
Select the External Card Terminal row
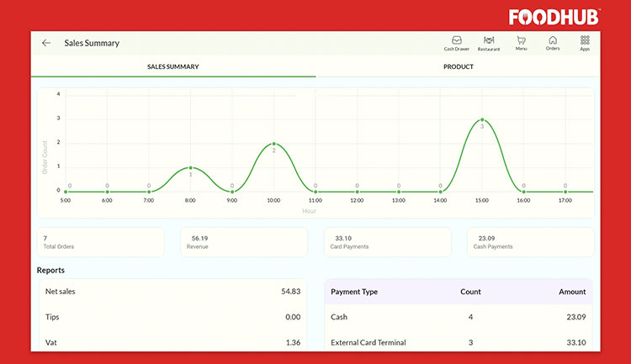[x=459, y=342]
